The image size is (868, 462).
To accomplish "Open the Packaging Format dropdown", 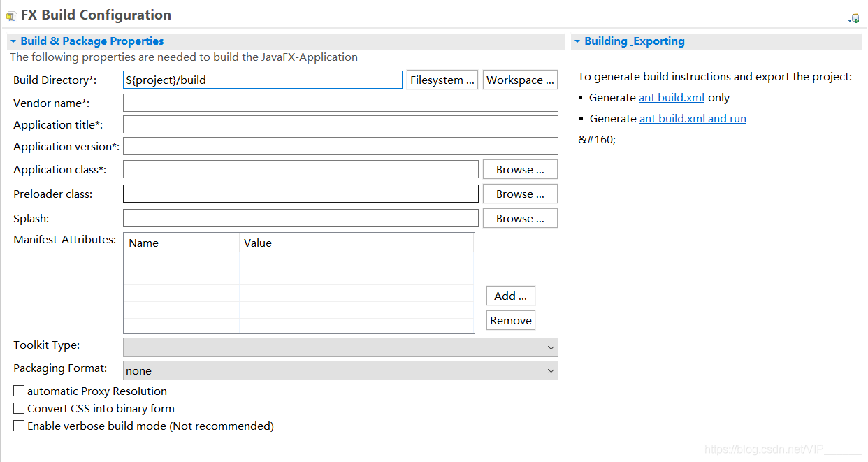I will click(340, 370).
